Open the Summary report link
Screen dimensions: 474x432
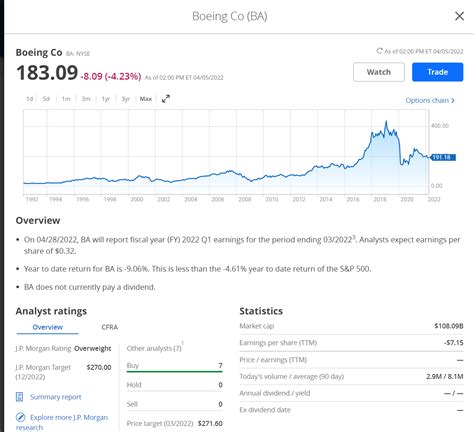(x=56, y=397)
